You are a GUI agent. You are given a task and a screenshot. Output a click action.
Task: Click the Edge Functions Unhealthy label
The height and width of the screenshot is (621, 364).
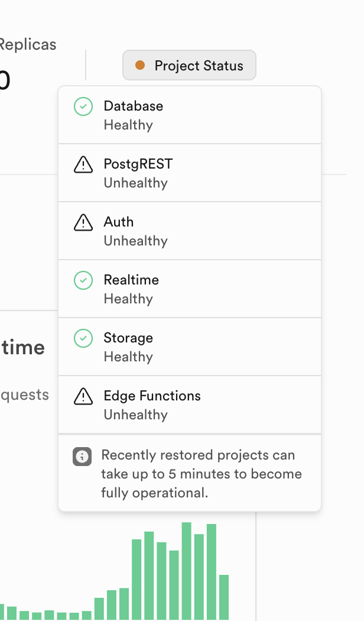tap(136, 415)
